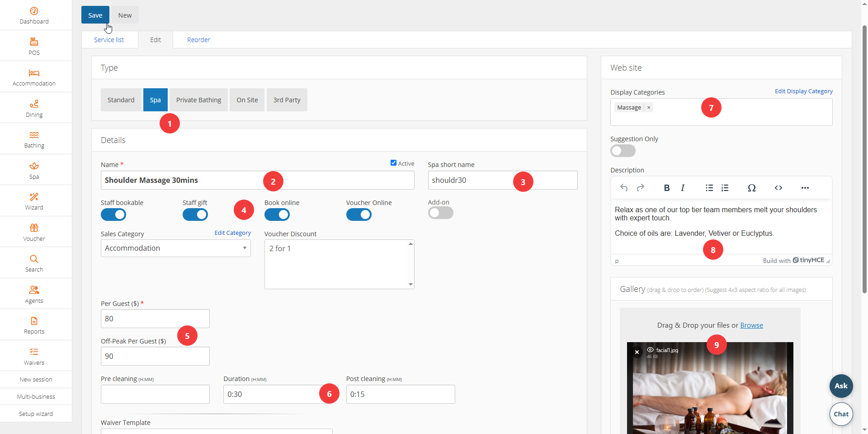Remove facial1.jpg from gallery
This screenshot has width=868, height=434.
[637, 352]
